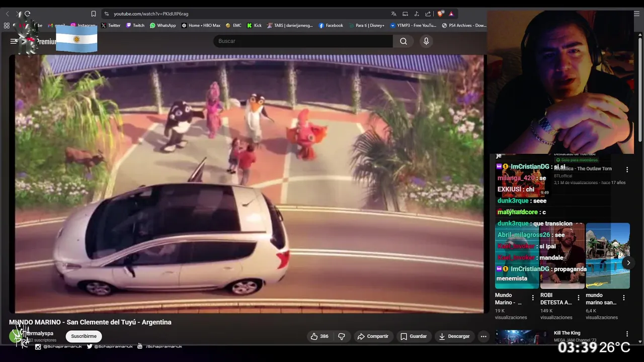644x362 pixels.
Task: Click the translate page icon in address bar
Action: coord(393,14)
